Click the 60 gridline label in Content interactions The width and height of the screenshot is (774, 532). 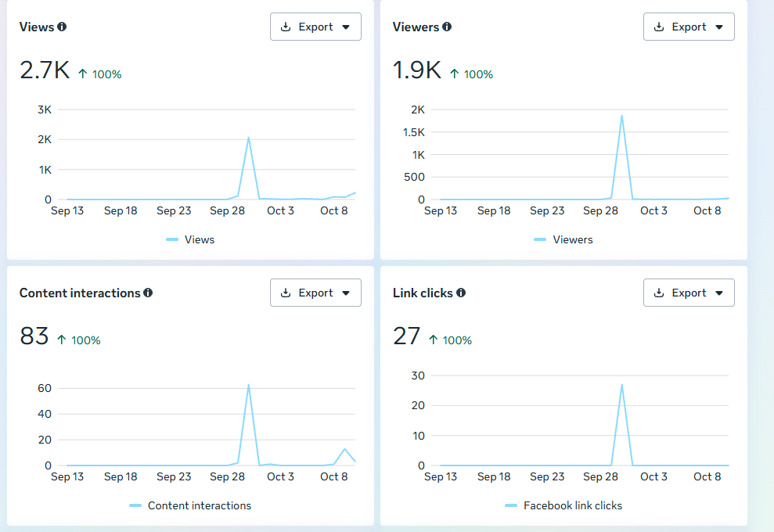click(x=45, y=388)
